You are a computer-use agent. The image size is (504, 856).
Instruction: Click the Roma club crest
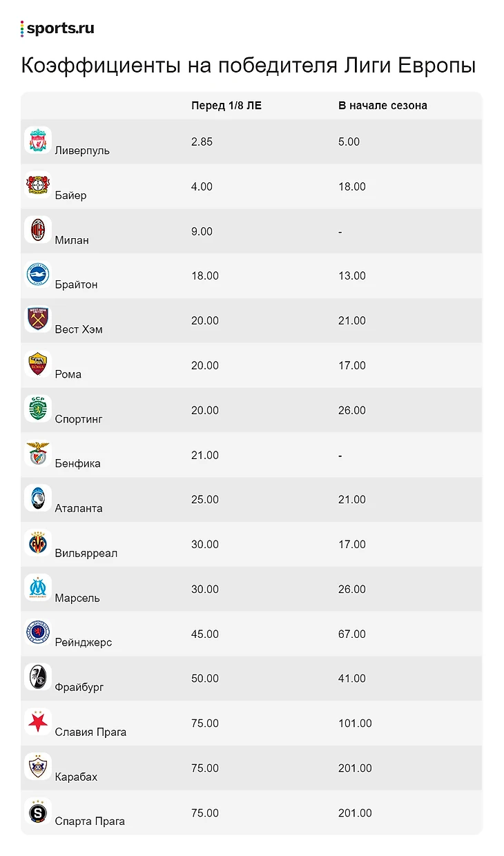(x=37, y=364)
